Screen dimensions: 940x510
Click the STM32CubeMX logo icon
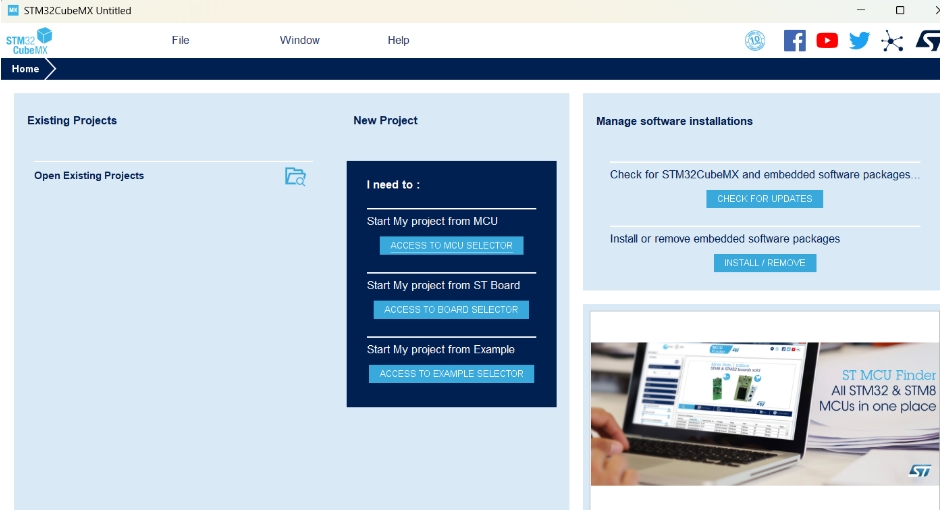click(29, 41)
